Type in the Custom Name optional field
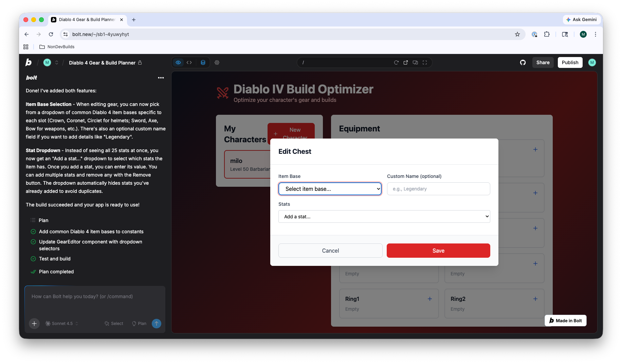 (x=438, y=189)
